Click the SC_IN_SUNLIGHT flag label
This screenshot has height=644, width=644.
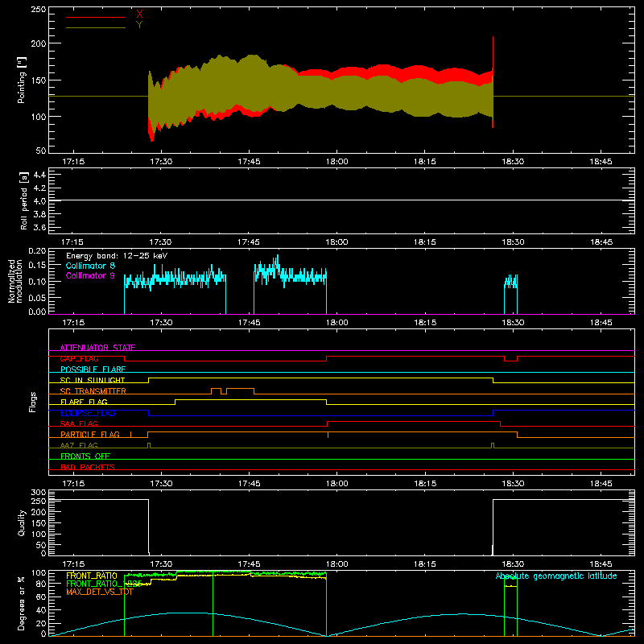(93, 380)
